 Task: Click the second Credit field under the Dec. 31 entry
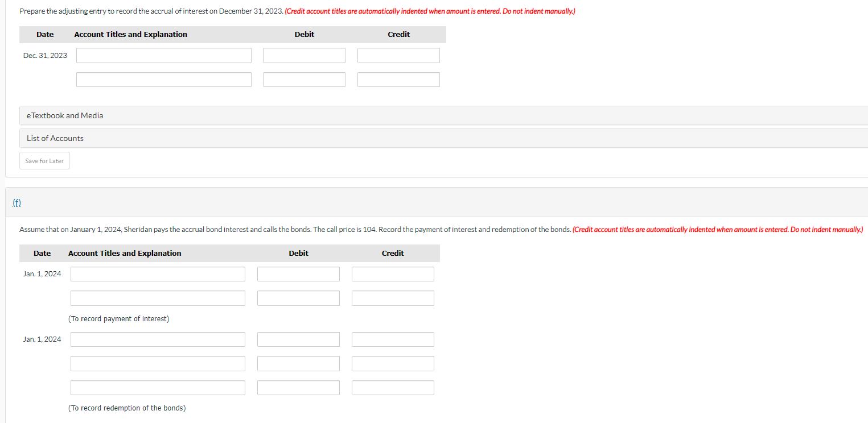point(398,79)
